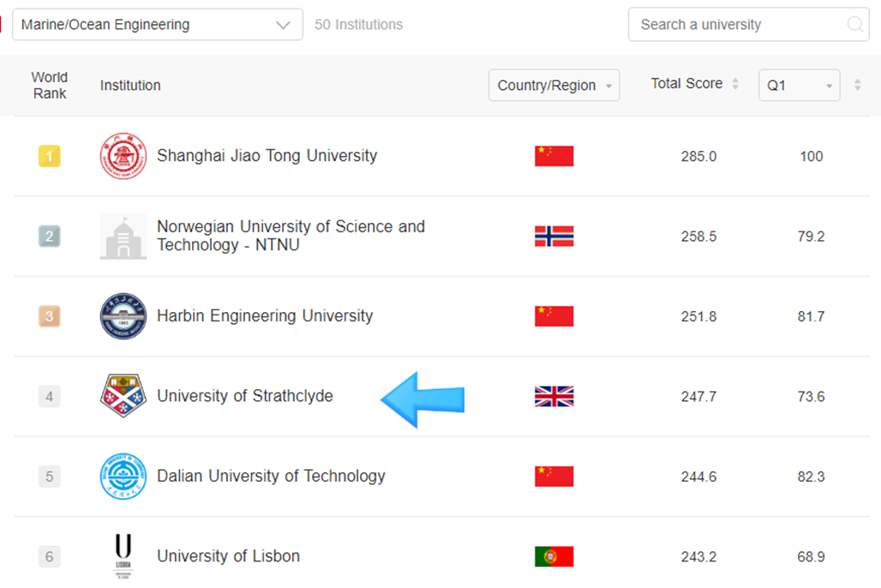Image resolution: width=881 pixels, height=588 pixels.
Task: Open Marine/Ocean Engineering subject dropdown
Action: (x=158, y=25)
